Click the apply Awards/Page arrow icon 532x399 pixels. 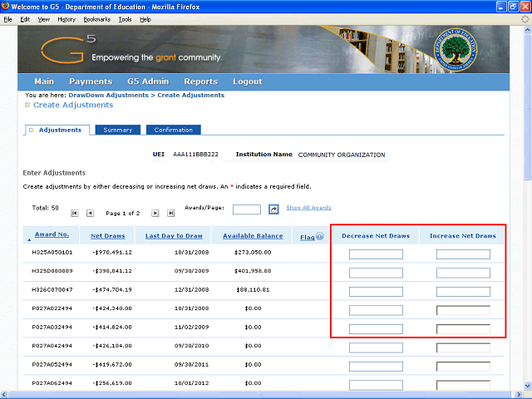point(273,209)
